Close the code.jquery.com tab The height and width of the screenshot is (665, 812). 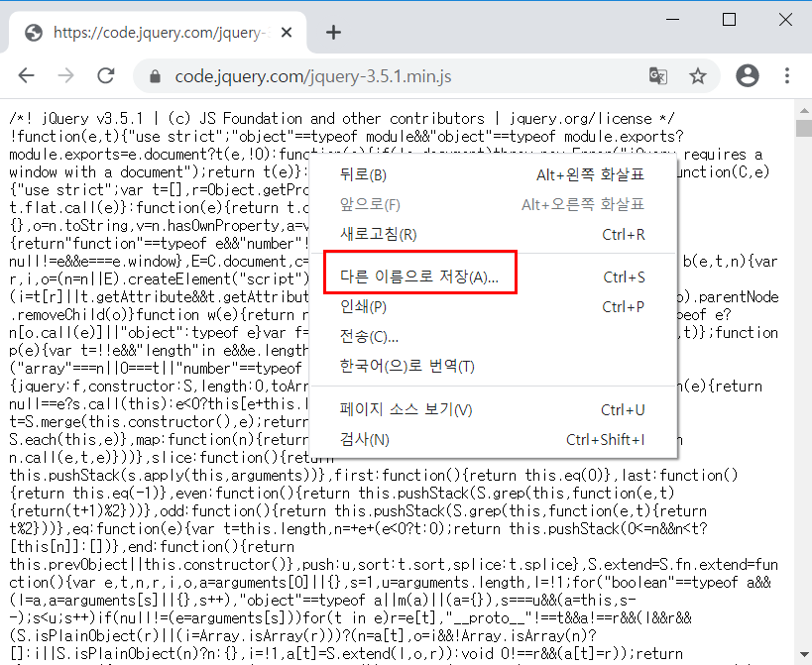pos(287,33)
